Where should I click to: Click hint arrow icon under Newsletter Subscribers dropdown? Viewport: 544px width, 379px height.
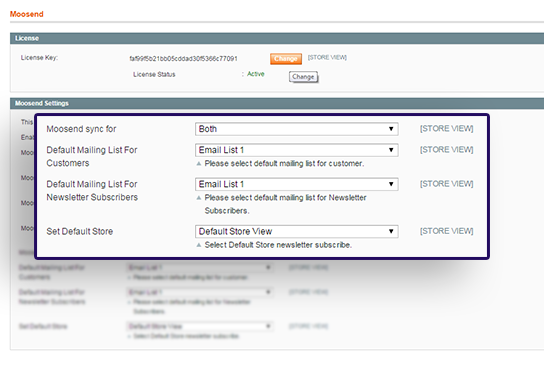(x=199, y=198)
